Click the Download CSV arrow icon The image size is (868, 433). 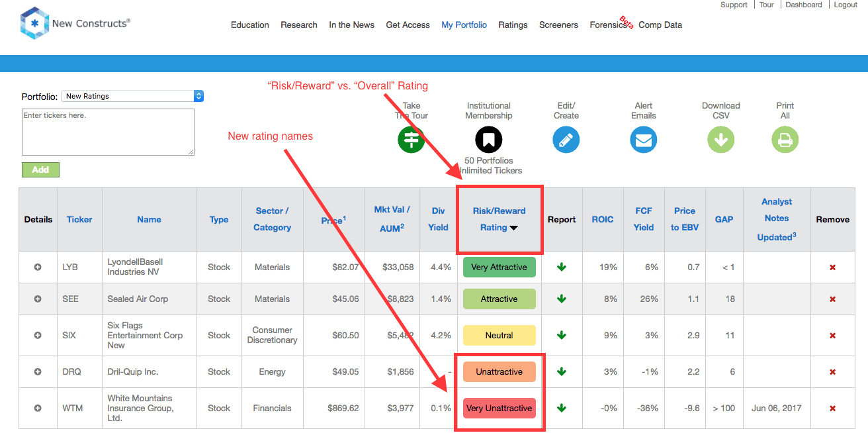point(720,140)
